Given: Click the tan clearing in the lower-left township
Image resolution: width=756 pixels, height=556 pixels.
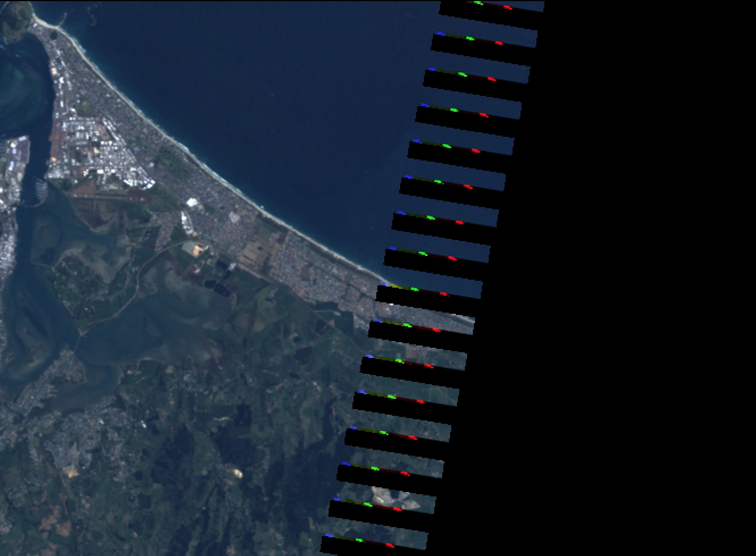Looking at the screenshot, I should [x=71, y=471].
